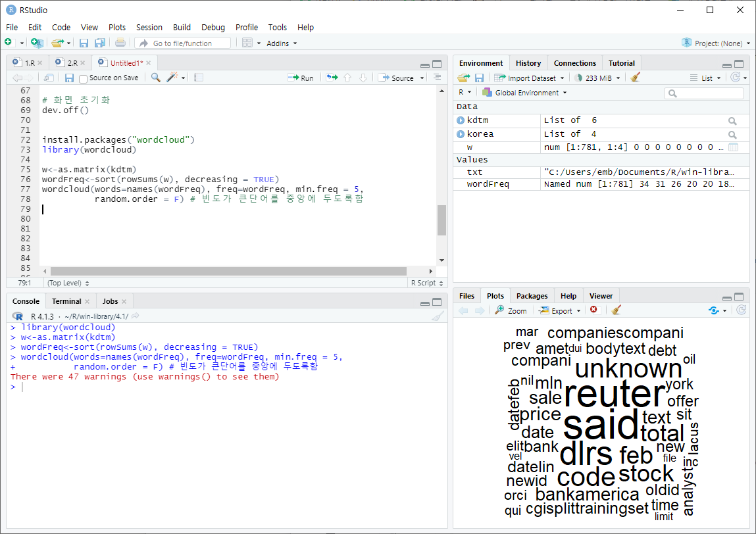Click the code tools magic wand

coord(172,77)
